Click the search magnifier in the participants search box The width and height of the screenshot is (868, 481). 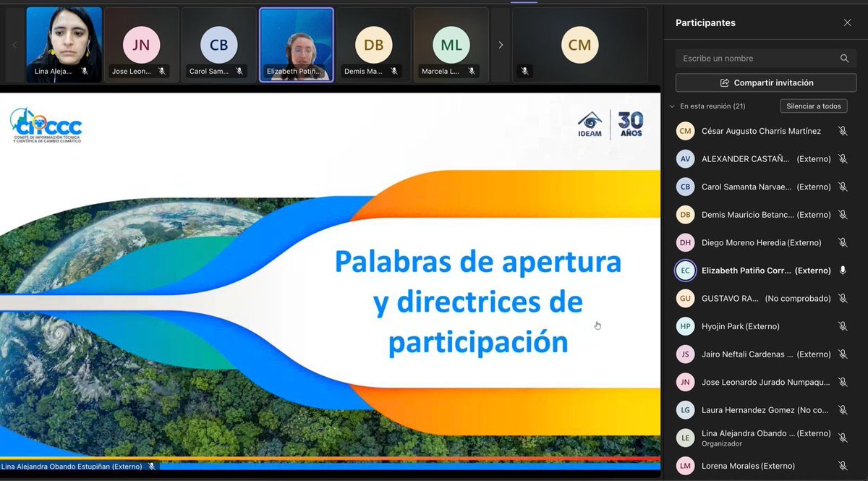(844, 58)
